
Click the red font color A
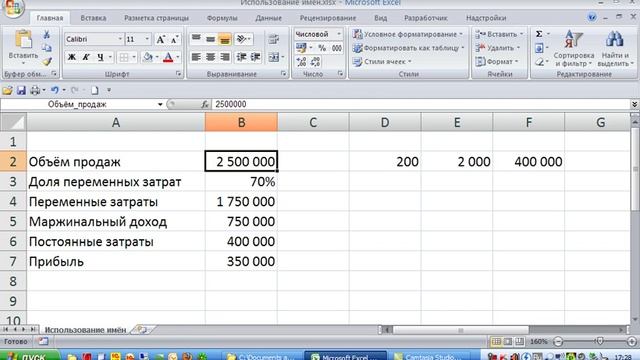pyautogui.click(x=168, y=57)
